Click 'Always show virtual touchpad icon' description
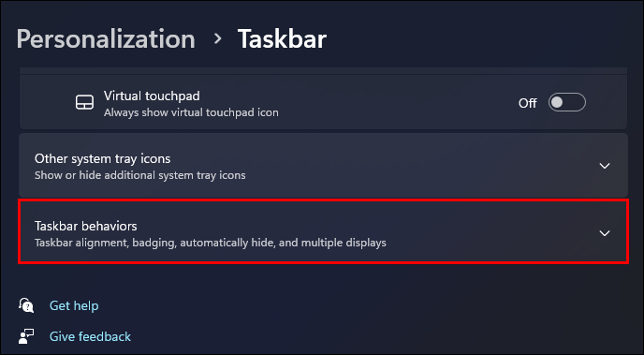This screenshot has width=644, height=355. pyautogui.click(x=191, y=112)
